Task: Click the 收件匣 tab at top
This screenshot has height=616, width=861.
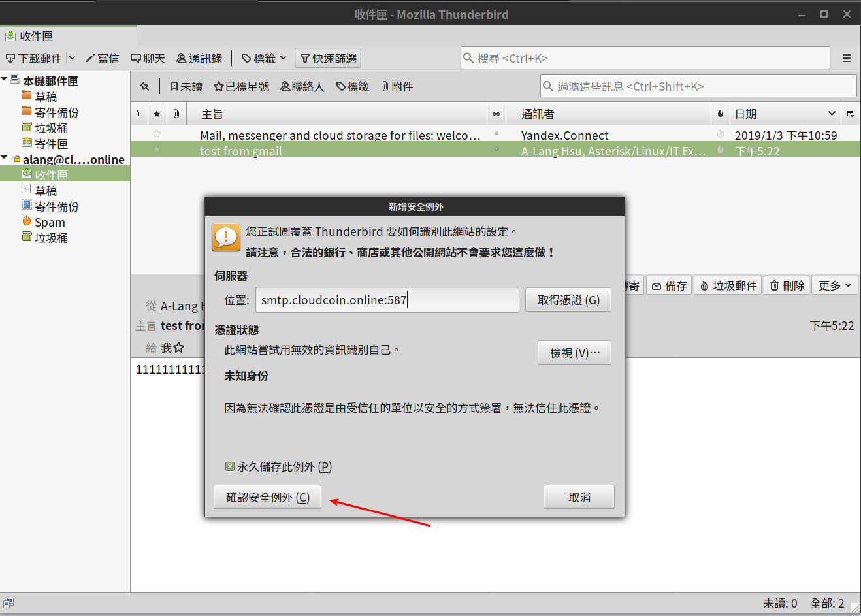Action: [69, 36]
